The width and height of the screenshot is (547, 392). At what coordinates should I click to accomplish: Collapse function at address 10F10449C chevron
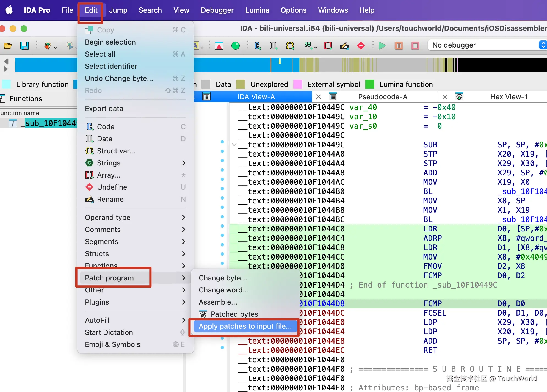234,145
